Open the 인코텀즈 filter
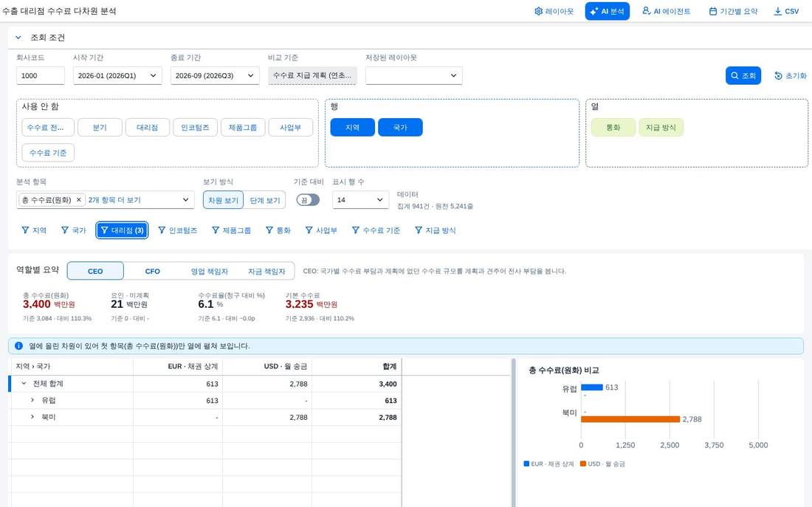The image size is (812, 507). coord(178,230)
